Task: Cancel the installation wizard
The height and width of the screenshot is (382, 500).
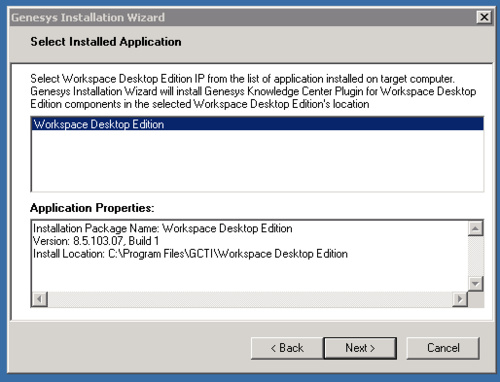Action: 443,348
